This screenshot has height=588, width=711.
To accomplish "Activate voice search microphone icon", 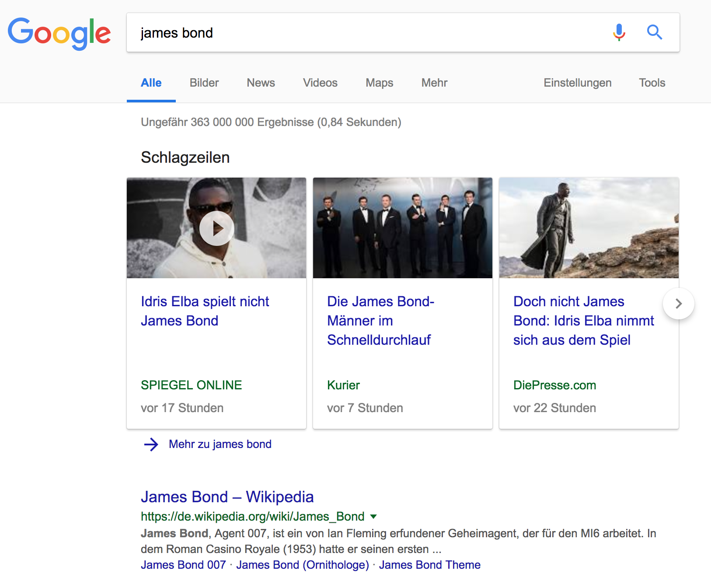I will pos(619,32).
